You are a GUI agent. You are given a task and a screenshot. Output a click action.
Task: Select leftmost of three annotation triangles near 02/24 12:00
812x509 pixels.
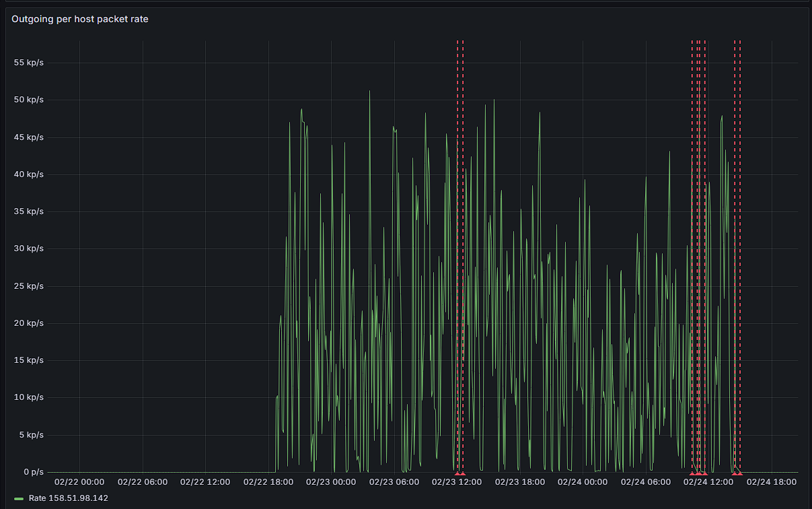tap(692, 474)
